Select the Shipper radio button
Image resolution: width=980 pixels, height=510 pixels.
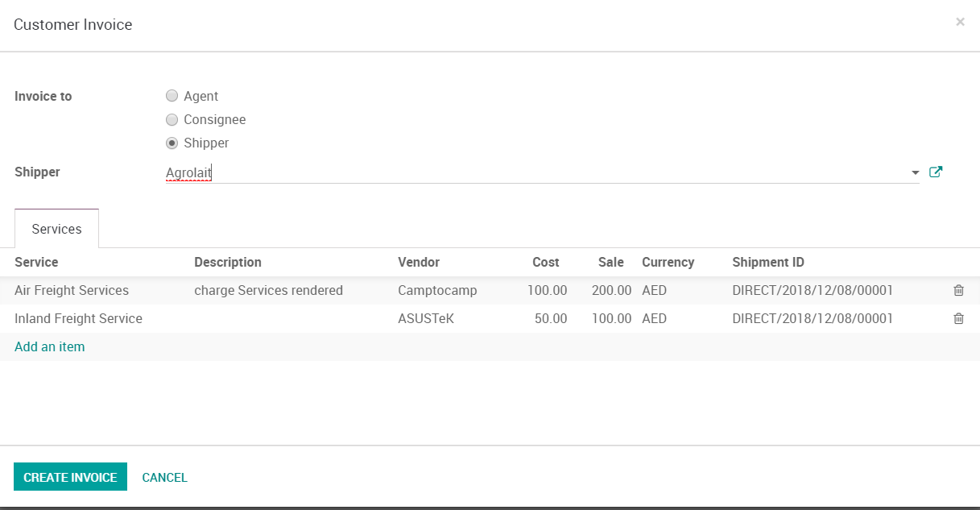click(x=172, y=143)
